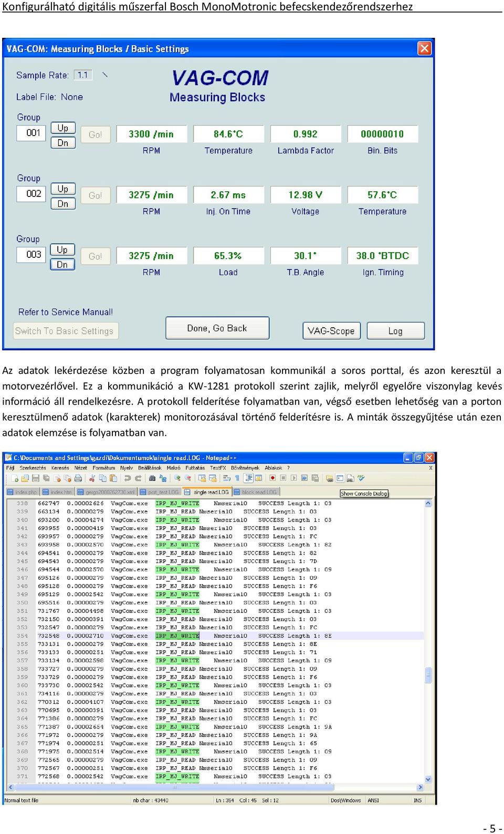The width and height of the screenshot is (504, 834).
Task: Click Dn button for Group 003
Action: click(x=62, y=265)
